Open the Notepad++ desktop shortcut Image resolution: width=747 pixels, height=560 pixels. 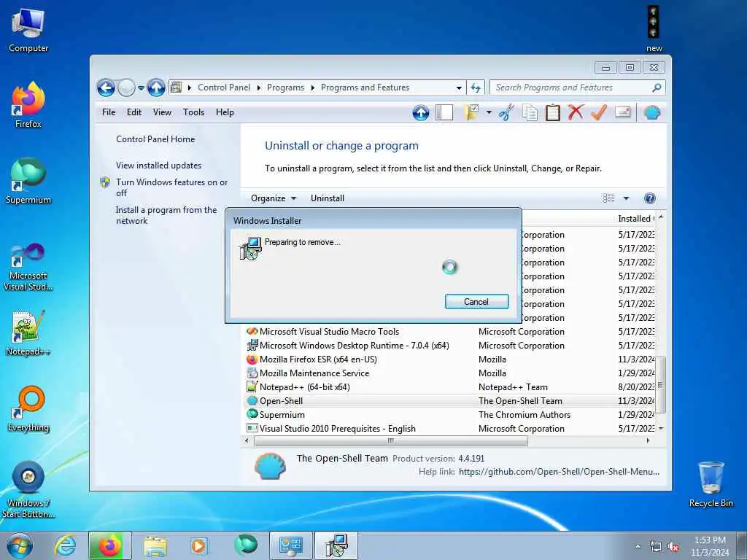point(28,332)
